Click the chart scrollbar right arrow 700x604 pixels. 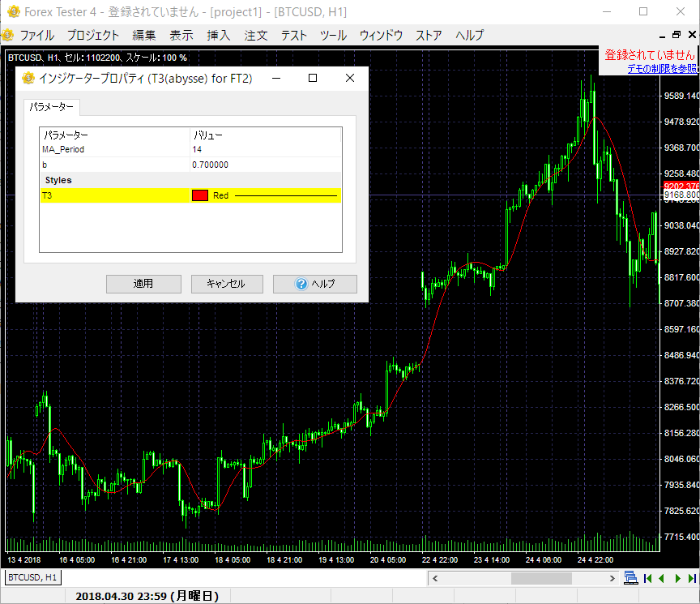tap(612, 579)
